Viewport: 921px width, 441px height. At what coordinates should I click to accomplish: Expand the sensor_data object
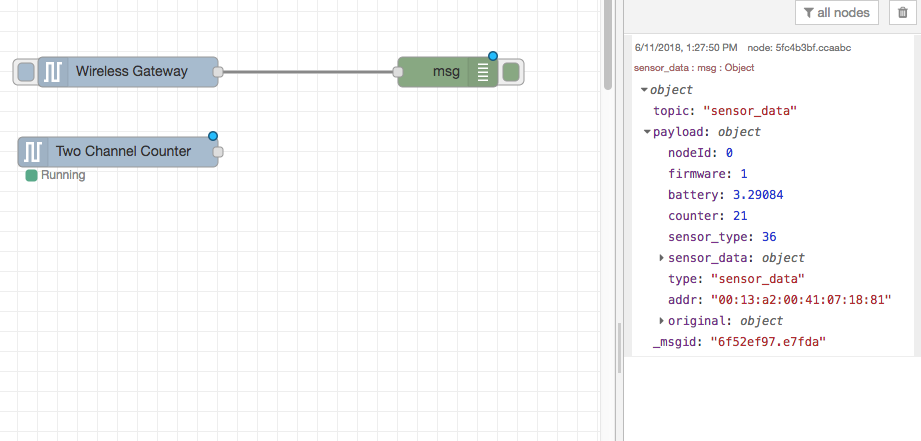662,257
